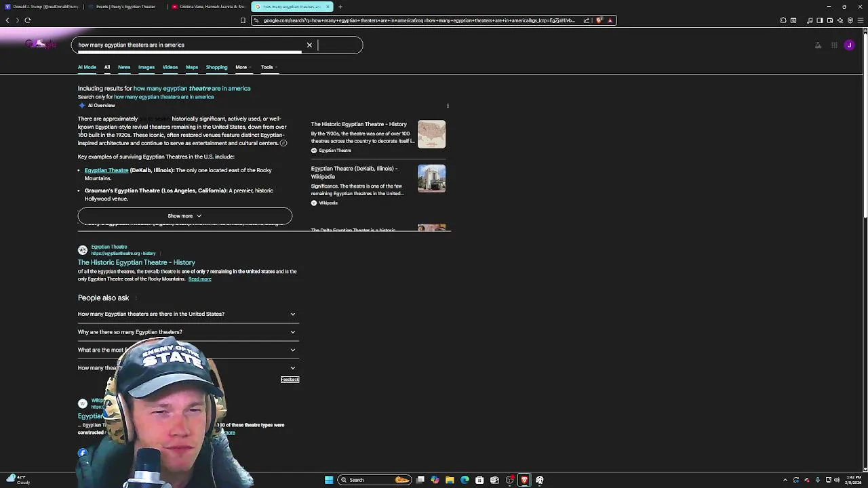868x488 pixels.
Task: Switch to the News tab
Action: (x=124, y=67)
